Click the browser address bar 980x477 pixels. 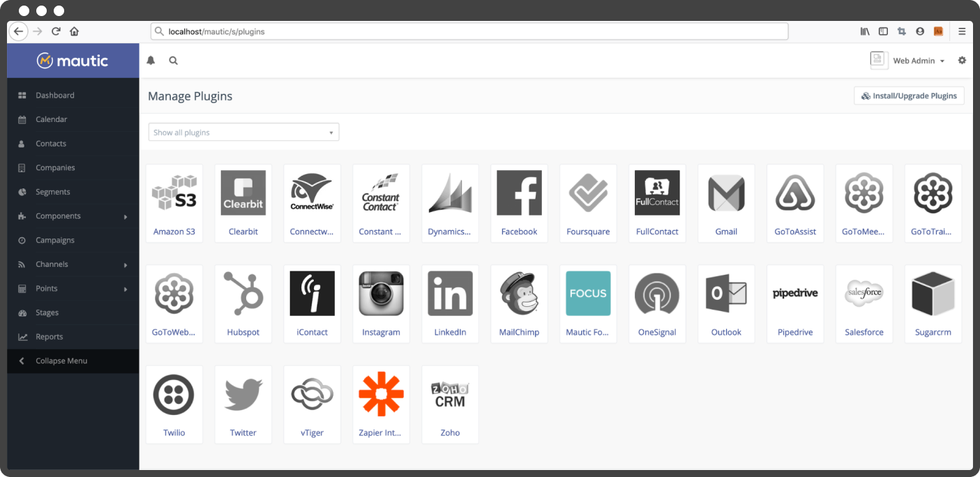(469, 31)
